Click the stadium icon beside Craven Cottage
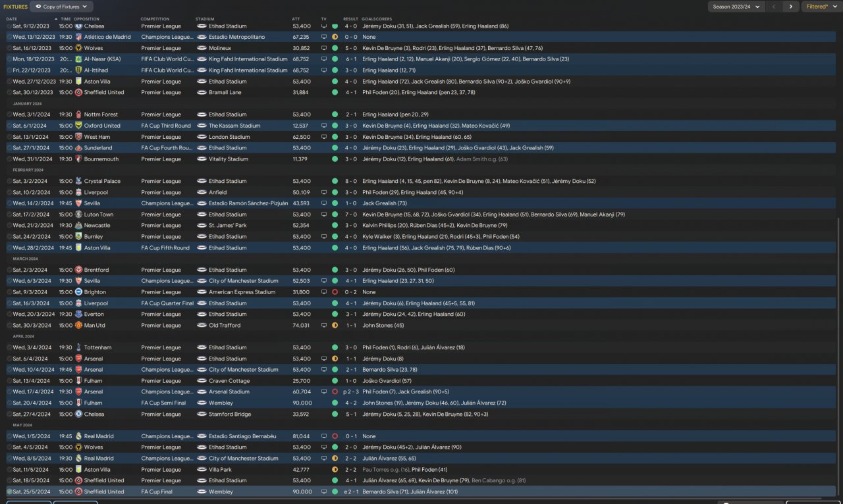 click(202, 381)
